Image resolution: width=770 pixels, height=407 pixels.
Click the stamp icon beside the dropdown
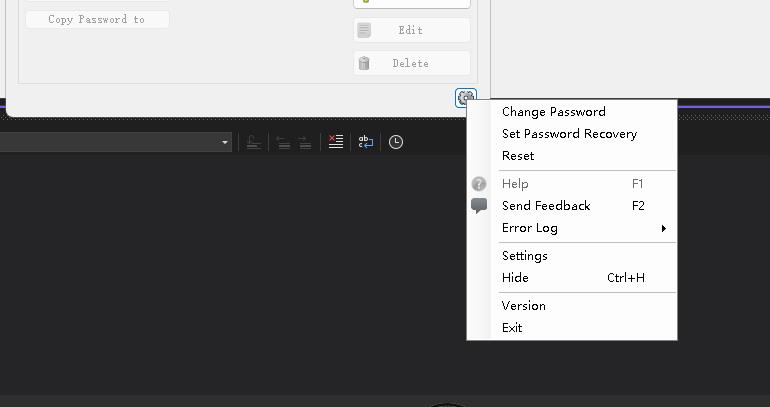pos(253,142)
